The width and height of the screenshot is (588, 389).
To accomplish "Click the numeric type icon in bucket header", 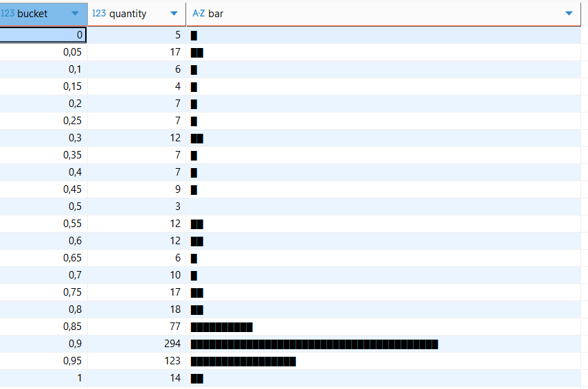I will [8, 14].
